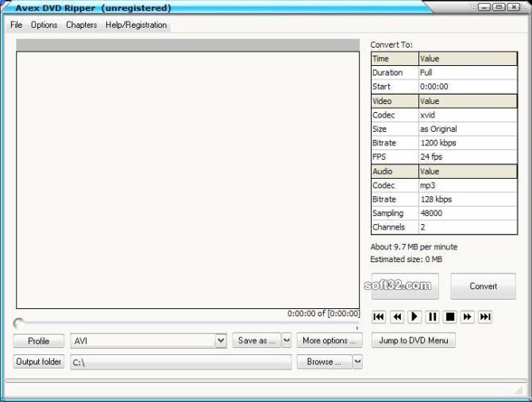
Task: Click the Output folder button
Action: click(39, 361)
